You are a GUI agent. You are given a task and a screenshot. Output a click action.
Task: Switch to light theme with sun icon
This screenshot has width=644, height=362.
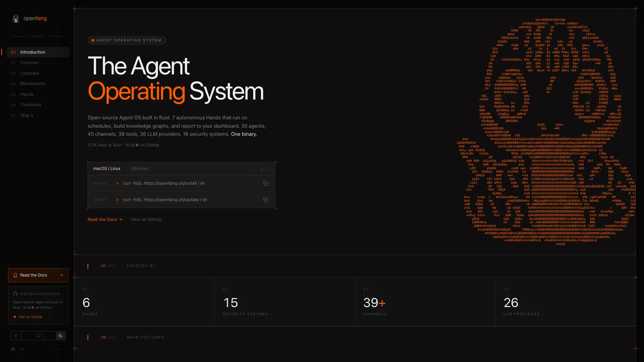(x=16, y=336)
